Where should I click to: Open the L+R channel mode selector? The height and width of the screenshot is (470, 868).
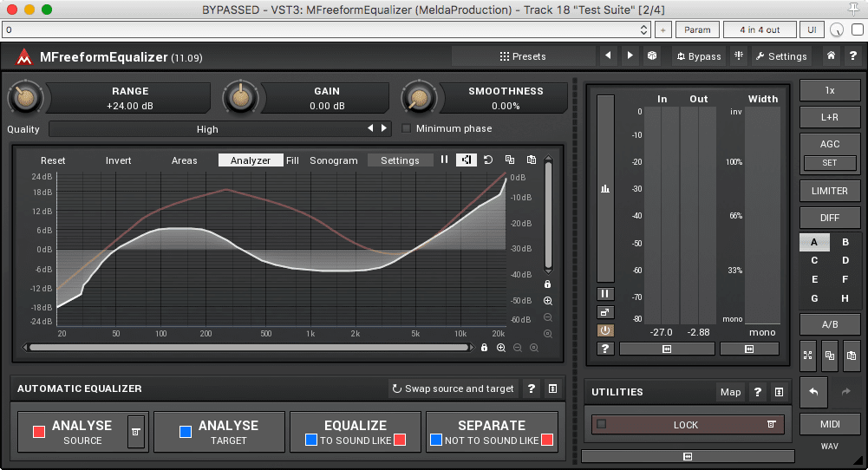[829, 116]
